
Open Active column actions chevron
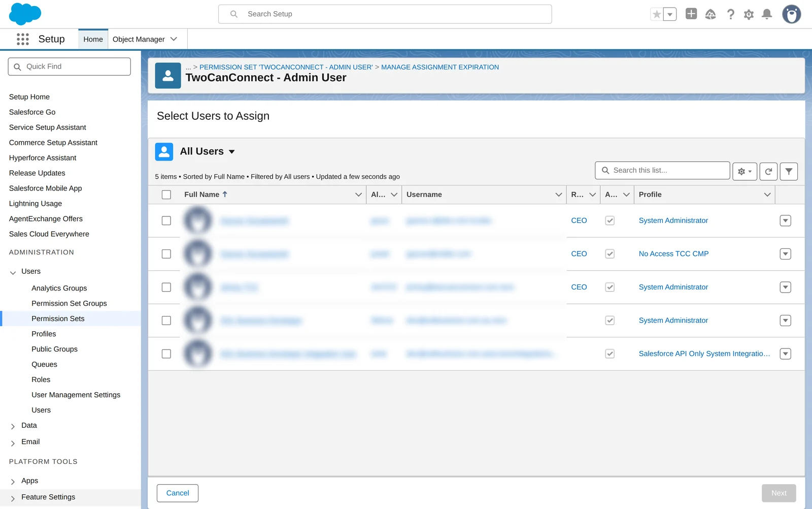[626, 195]
